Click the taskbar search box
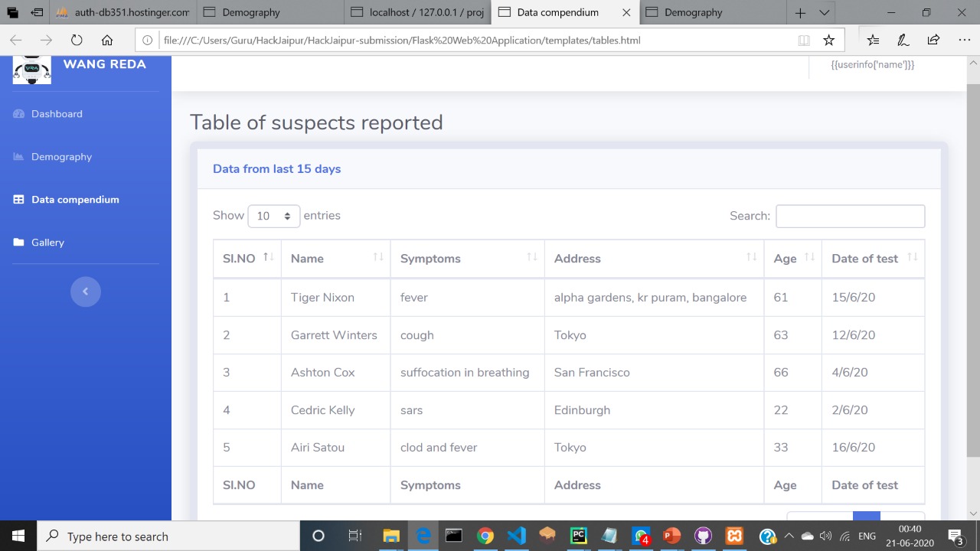This screenshot has width=980, height=551. (168, 536)
